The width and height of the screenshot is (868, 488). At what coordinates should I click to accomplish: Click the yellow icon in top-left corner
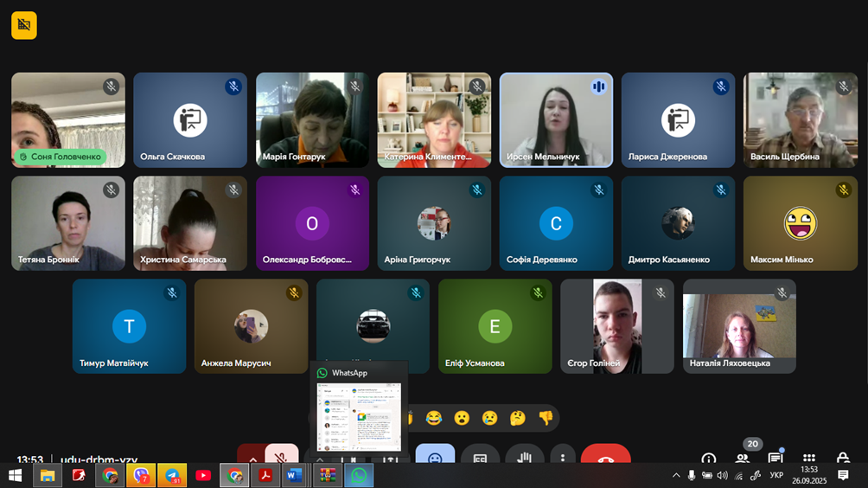24,25
